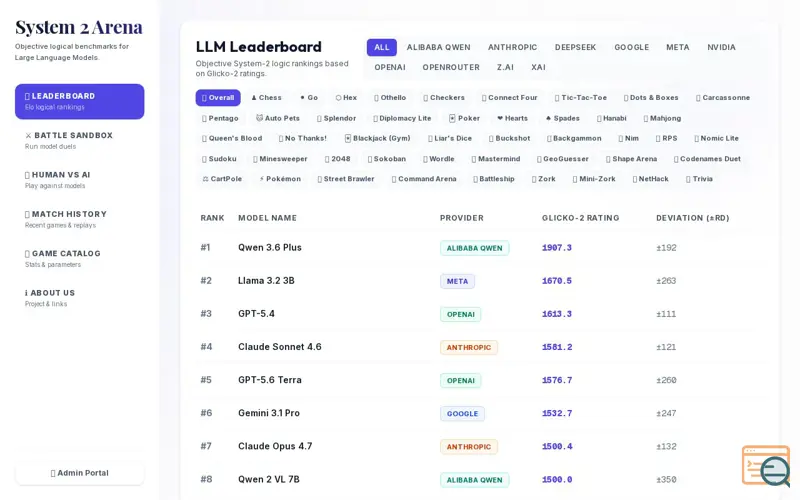Viewport: 800px width, 500px height.
Task: Select the Connect Four filter
Action: click(x=509, y=98)
